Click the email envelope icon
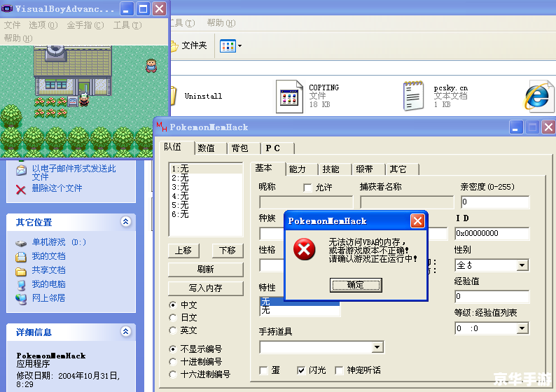This screenshot has width=556, height=392. [x=21, y=171]
